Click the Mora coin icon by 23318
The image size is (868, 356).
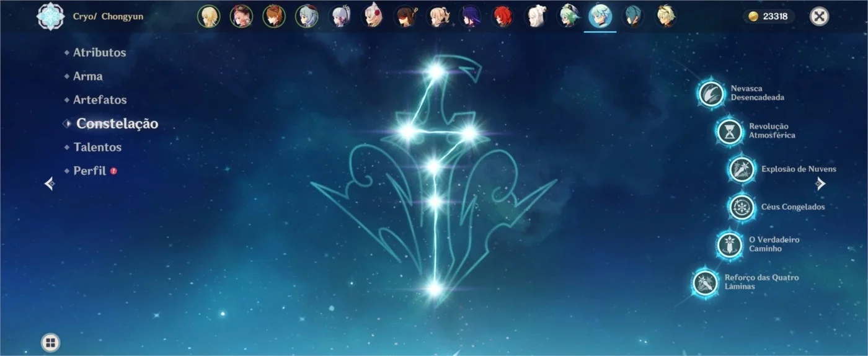pos(754,17)
